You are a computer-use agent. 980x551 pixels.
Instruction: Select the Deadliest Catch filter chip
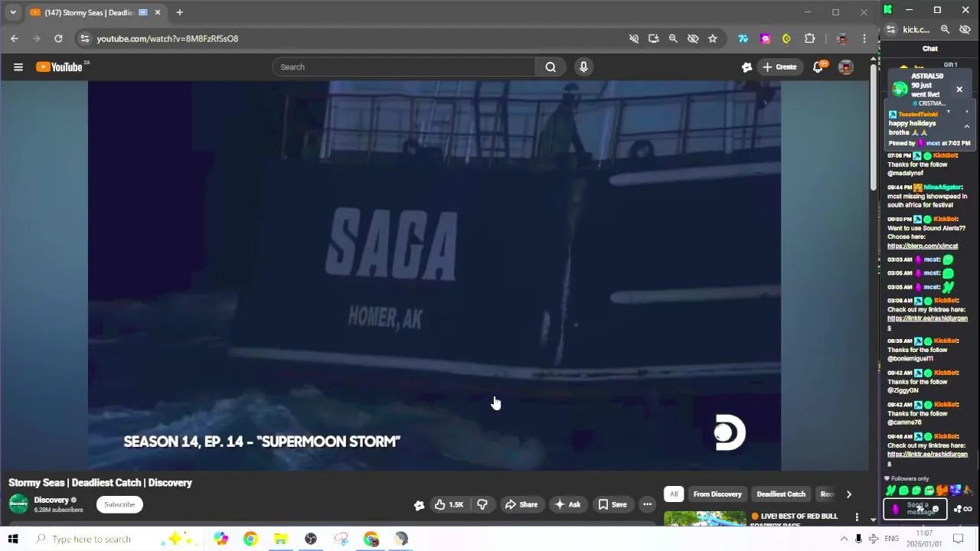pyautogui.click(x=781, y=494)
